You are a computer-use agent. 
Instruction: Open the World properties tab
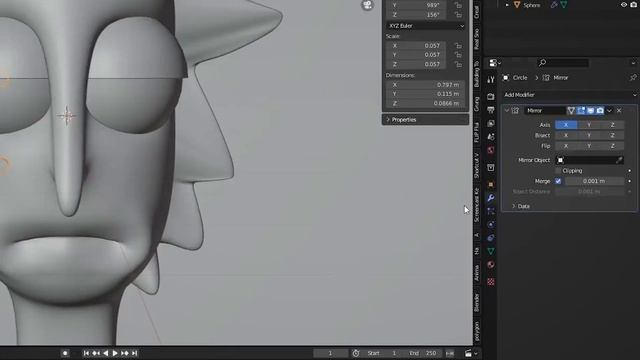pos(491,150)
